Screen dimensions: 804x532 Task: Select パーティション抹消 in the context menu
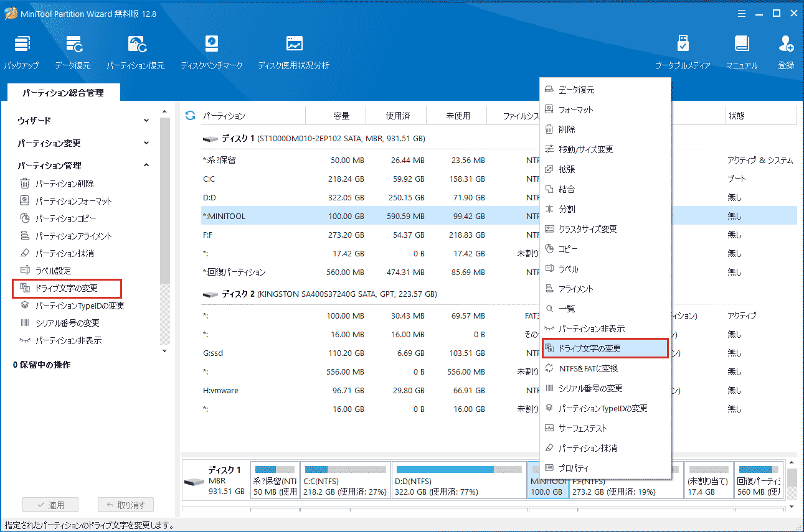click(x=605, y=448)
